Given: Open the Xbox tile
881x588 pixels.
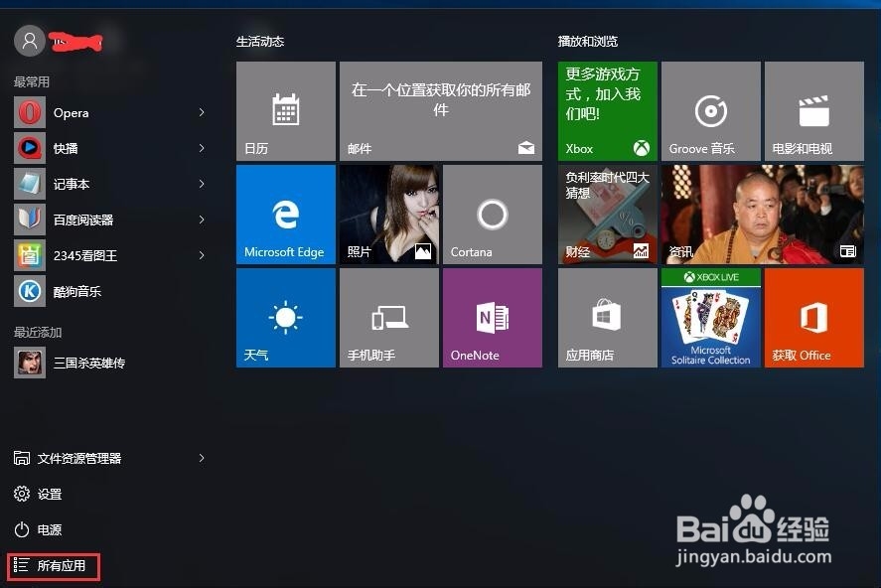Looking at the screenshot, I should tap(608, 111).
